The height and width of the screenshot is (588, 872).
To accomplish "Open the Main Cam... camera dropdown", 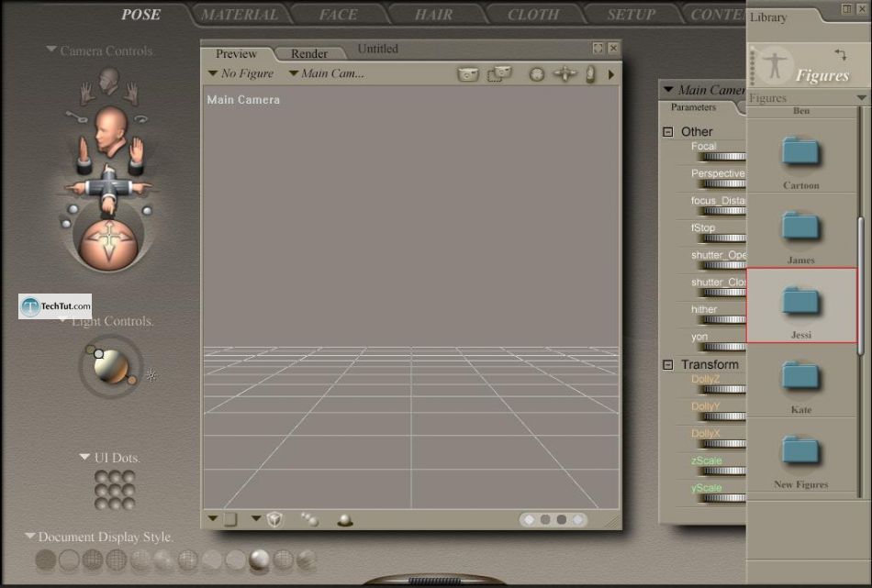I will (x=327, y=73).
